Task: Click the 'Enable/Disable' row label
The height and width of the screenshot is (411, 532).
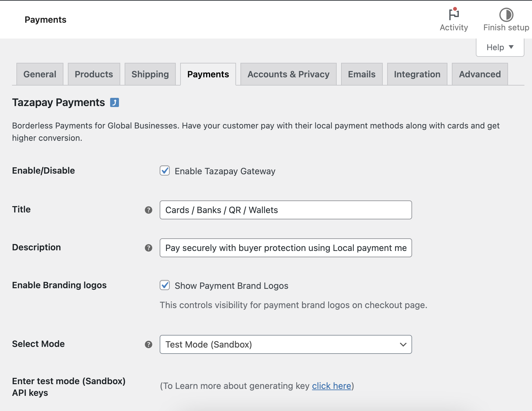Action: click(x=43, y=170)
